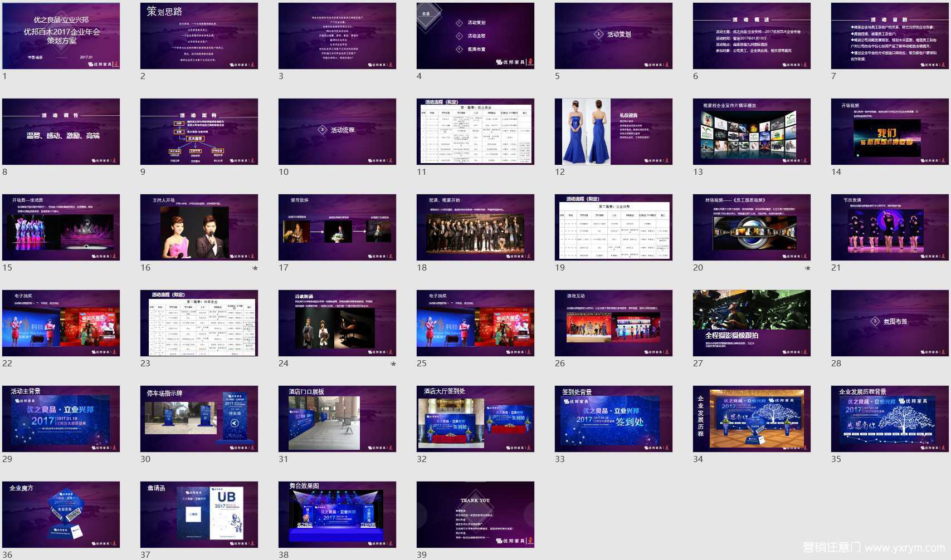Select slide 17 thumbnail 领导致辞
Image resolution: width=951 pixels, height=560 pixels.
(338, 227)
